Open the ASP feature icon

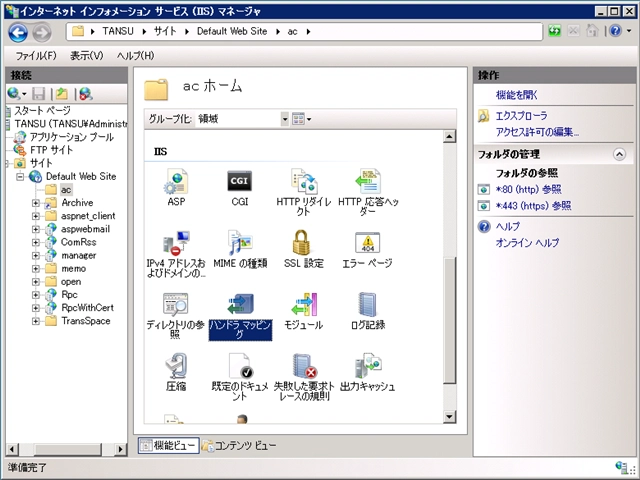click(x=176, y=182)
